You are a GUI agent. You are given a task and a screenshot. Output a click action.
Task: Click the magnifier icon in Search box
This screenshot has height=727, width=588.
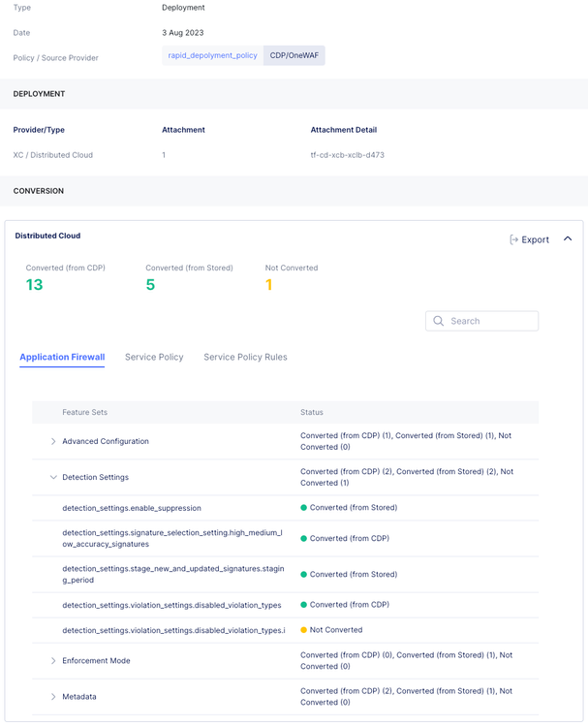[x=439, y=321]
